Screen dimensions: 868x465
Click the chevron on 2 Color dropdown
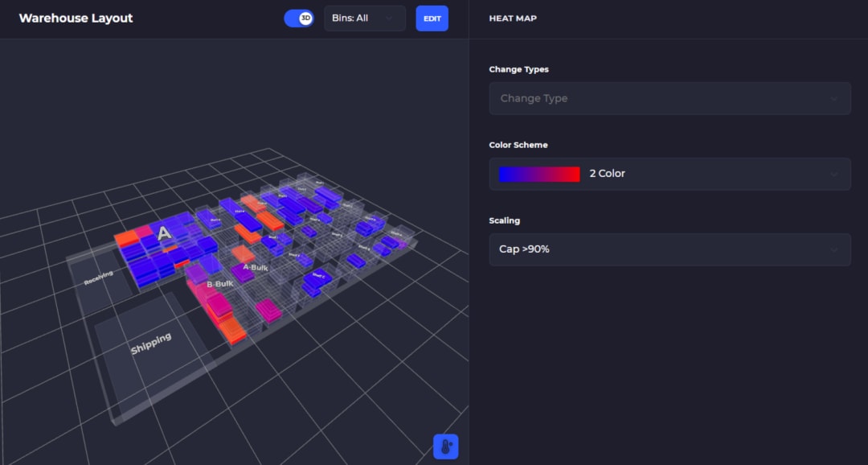(833, 174)
